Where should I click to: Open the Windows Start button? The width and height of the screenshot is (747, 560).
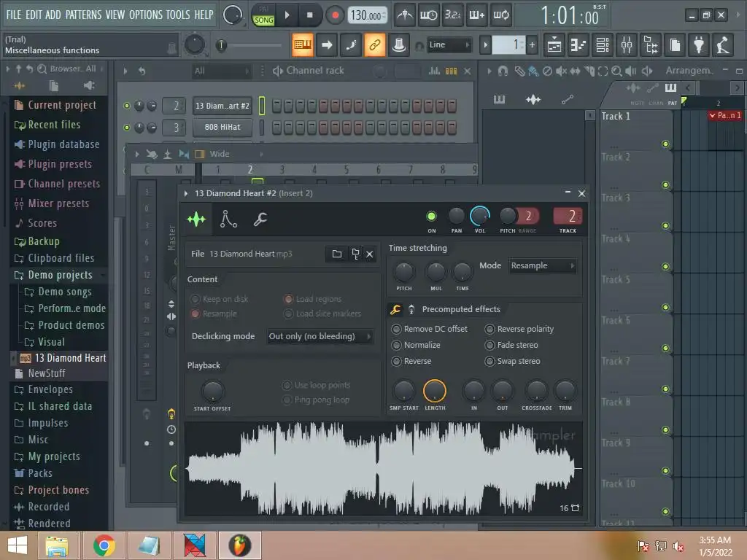18,545
